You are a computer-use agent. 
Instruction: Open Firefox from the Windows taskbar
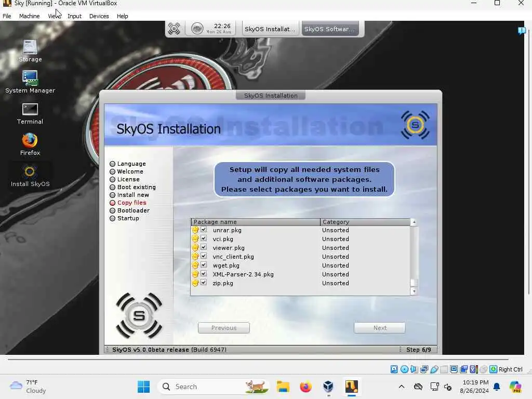pyautogui.click(x=305, y=387)
